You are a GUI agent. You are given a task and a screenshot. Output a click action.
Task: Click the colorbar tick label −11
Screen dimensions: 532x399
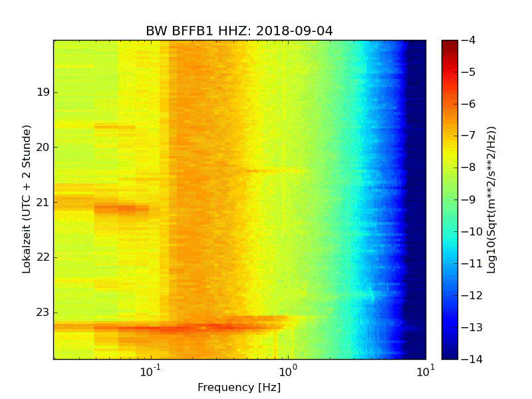471,263
